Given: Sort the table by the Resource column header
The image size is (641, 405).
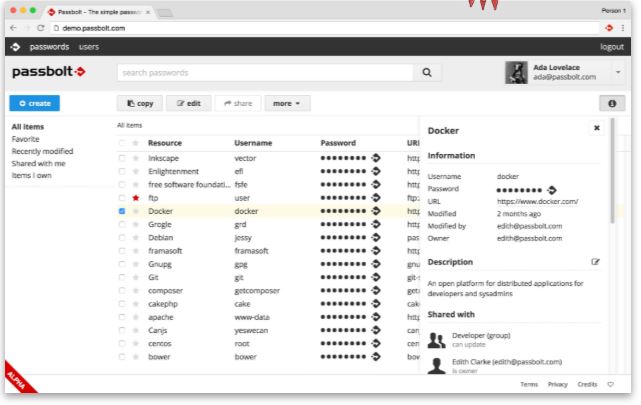Looking at the screenshot, I should point(165,143).
